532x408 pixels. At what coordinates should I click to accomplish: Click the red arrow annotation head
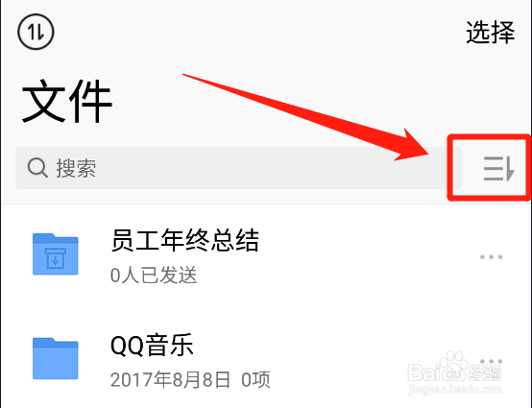pos(412,145)
